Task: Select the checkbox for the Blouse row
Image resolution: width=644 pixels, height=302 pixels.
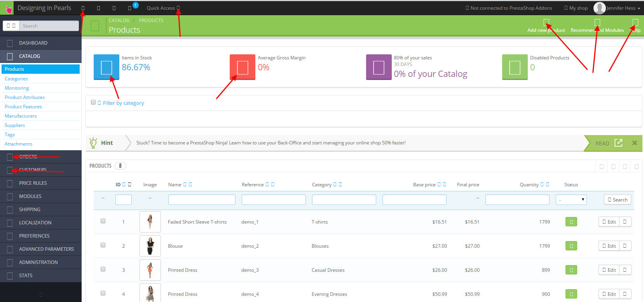Action: click(x=103, y=245)
